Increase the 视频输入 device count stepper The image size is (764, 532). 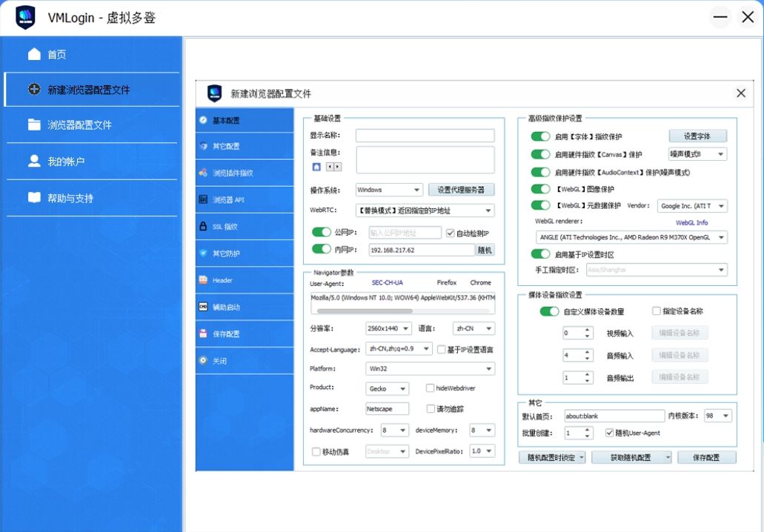pos(588,330)
